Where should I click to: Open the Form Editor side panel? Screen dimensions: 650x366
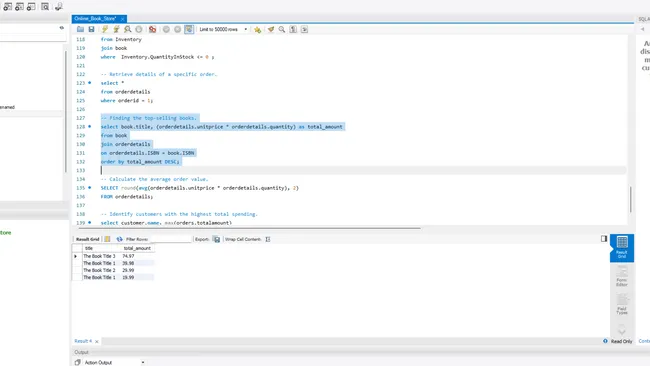pyautogui.click(x=622, y=276)
